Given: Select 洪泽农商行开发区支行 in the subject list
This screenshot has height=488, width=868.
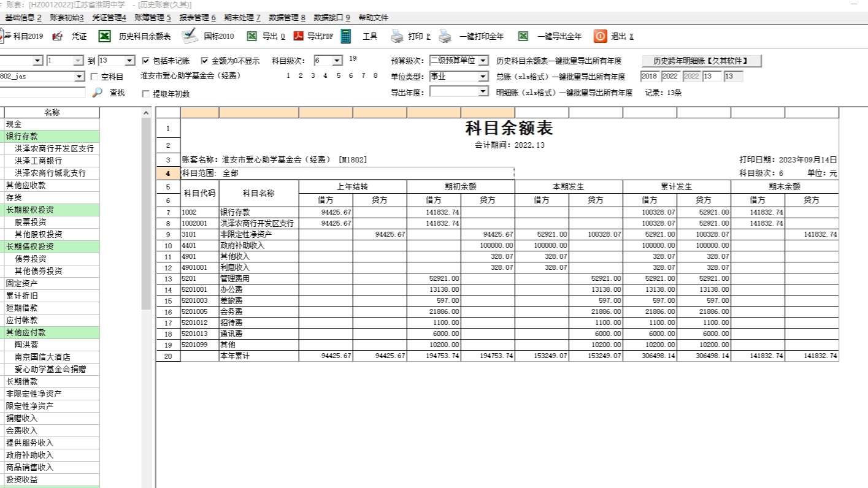Looking at the screenshot, I should click(x=52, y=148).
